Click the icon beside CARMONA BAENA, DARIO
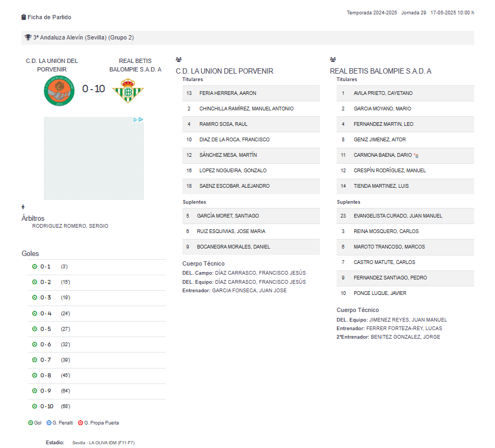 click(416, 155)
